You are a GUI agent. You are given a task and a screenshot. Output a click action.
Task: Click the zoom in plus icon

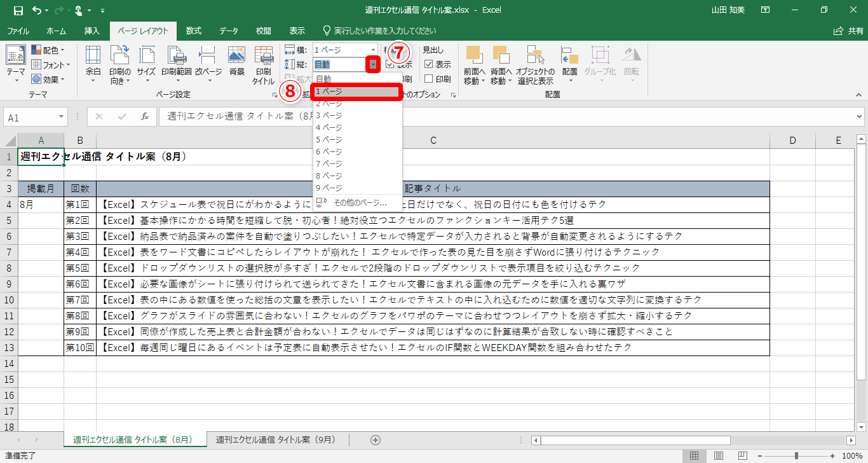(833, 455)
